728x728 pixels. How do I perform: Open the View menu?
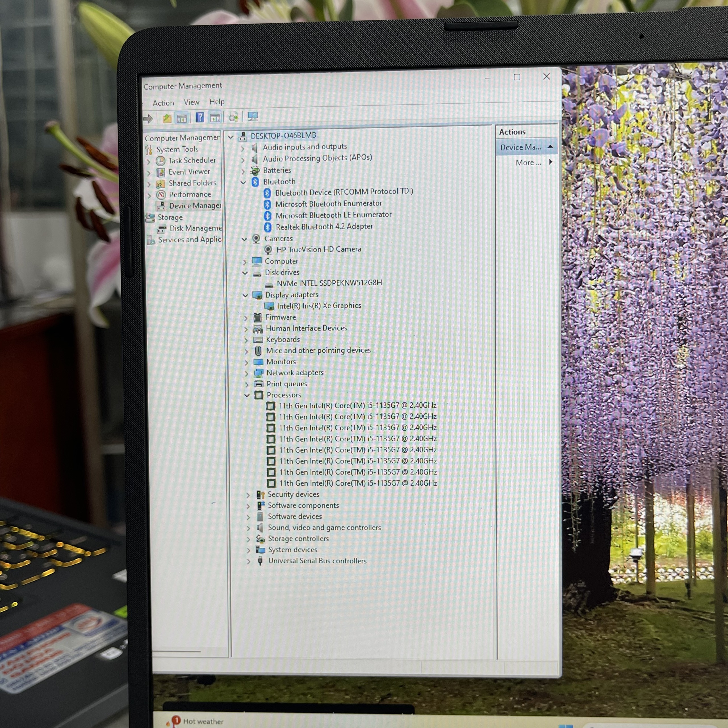(x=191, y=102)
